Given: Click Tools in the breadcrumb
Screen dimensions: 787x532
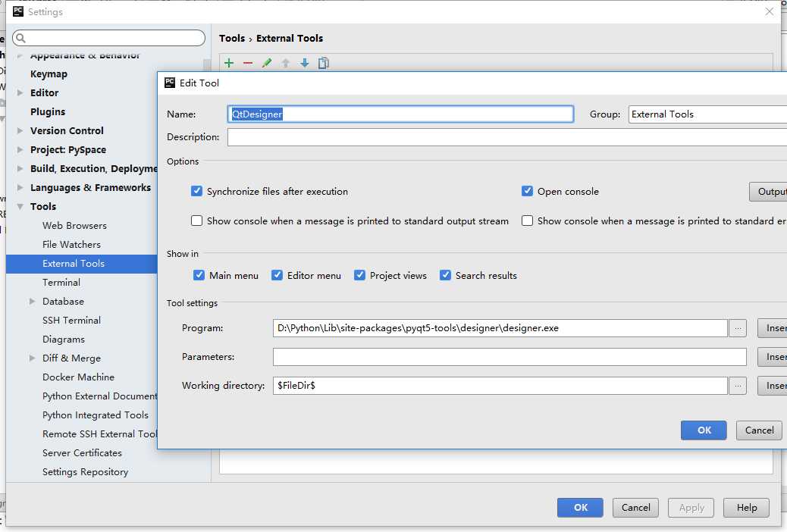Looking at the screenshot, I should tap(232, 38).
